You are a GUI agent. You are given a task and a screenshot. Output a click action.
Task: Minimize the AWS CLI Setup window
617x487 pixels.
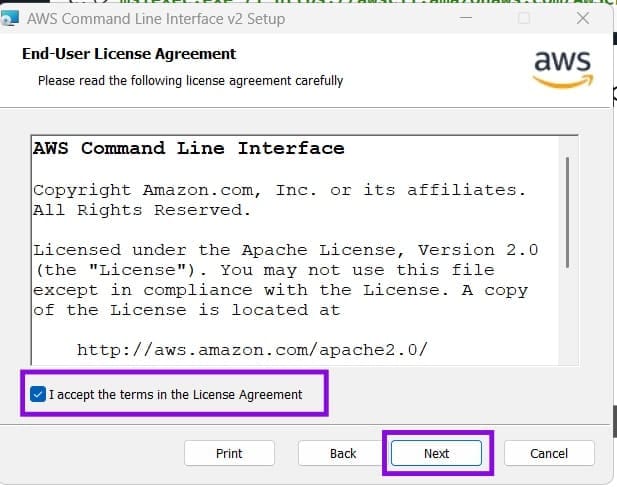[466, 18]
